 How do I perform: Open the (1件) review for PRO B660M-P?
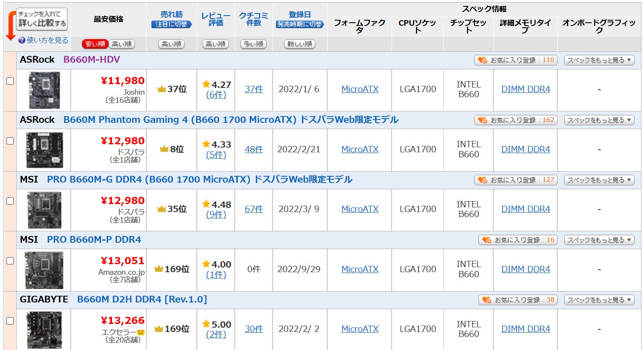tap(216, 274)
